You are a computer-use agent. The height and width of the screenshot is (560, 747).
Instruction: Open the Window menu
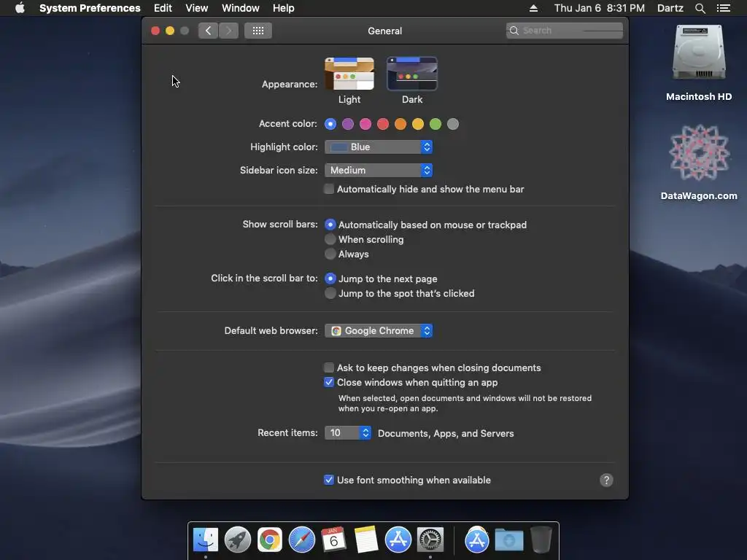click(241, 8)
